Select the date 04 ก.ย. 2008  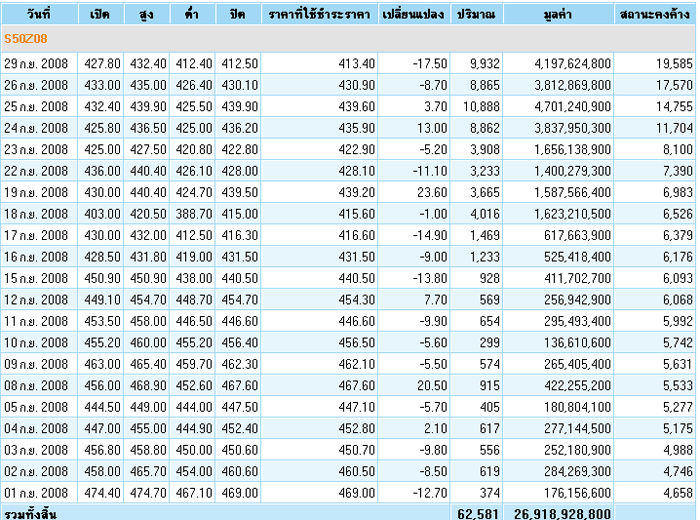36,428
